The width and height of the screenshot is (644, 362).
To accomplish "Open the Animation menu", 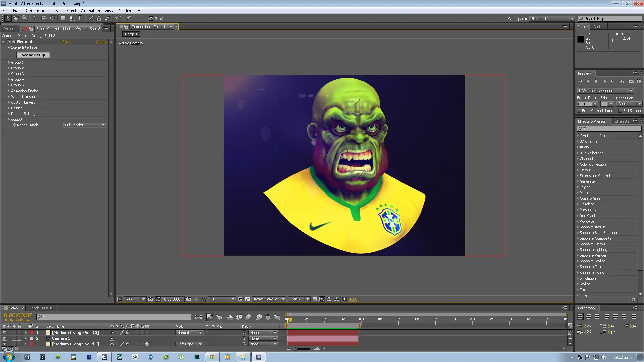I will [x=90, y=11].
